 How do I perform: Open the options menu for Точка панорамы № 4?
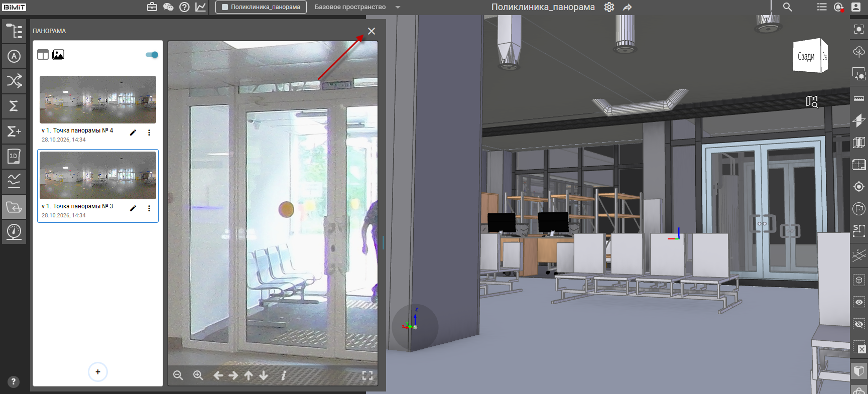point(149,133)
